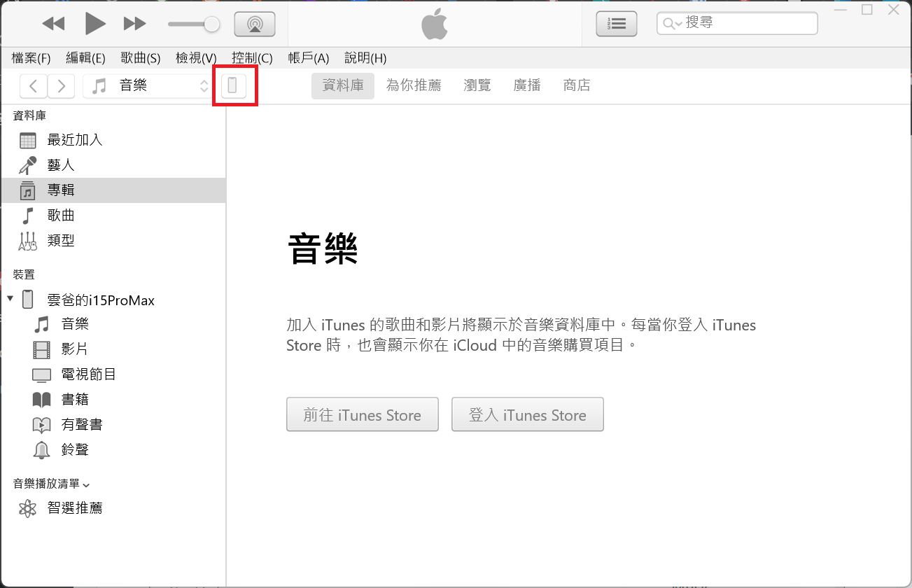912x588 pixels.
Task: Navigate back with the left arrow button
Action: (x=34, y=86)
